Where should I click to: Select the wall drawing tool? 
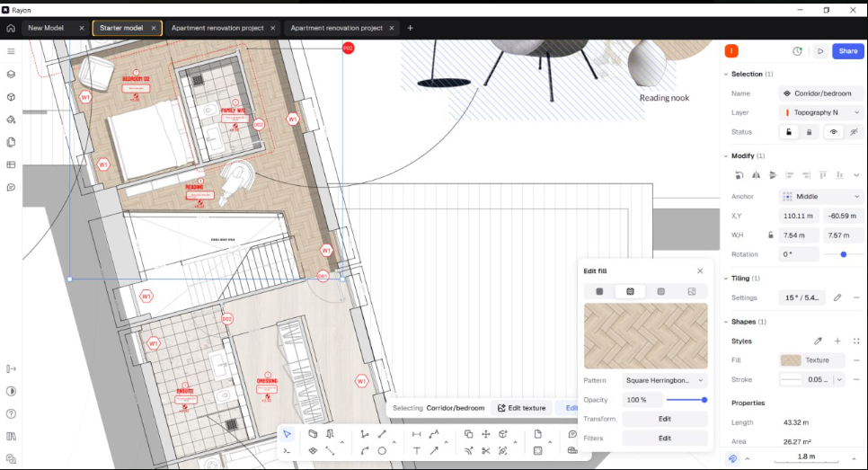coord(313,434)
